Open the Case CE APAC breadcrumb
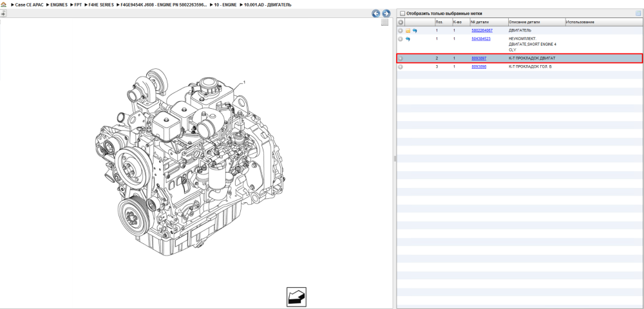This screenshot has width=644, height=309. pyautogui.click(x=30, y=5)
